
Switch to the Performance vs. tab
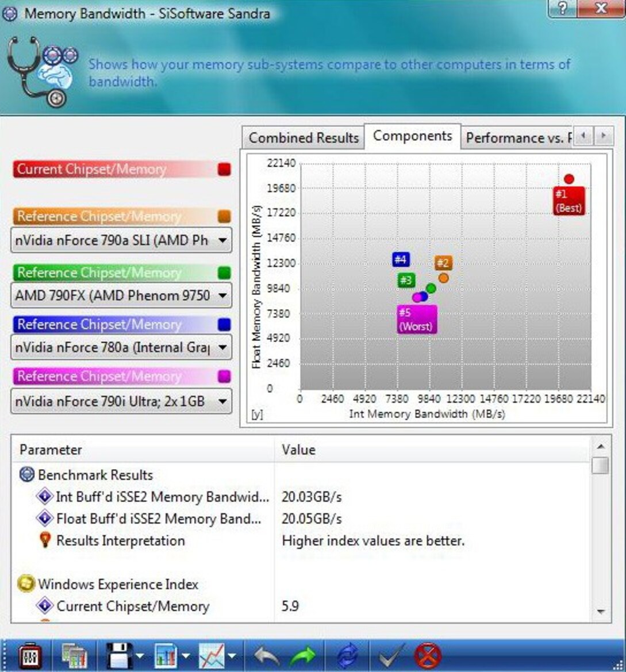519,137
